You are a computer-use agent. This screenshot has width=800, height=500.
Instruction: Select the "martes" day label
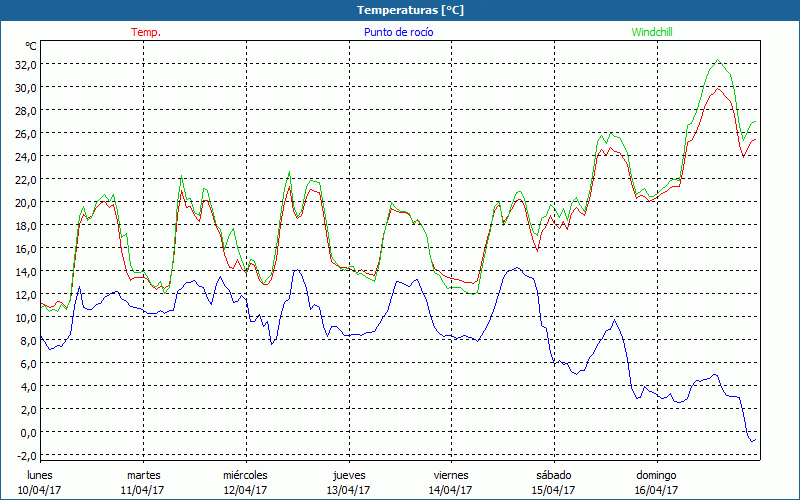[143, 475]
